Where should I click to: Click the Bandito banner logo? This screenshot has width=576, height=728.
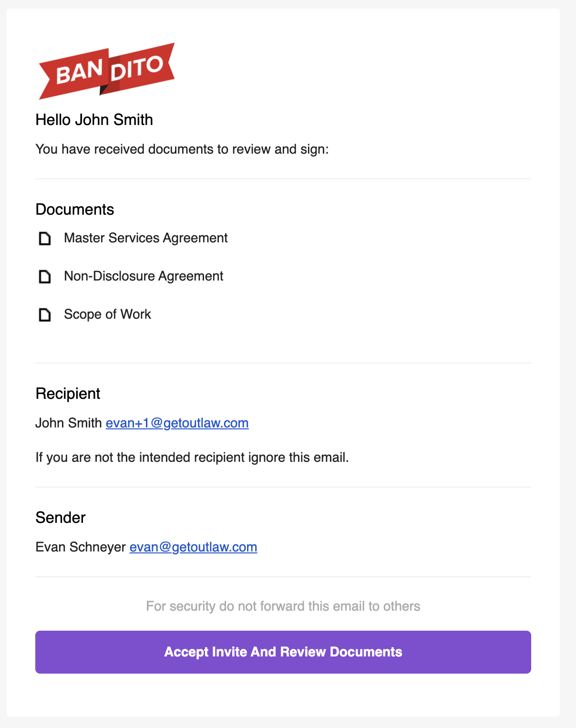(107, 71)
